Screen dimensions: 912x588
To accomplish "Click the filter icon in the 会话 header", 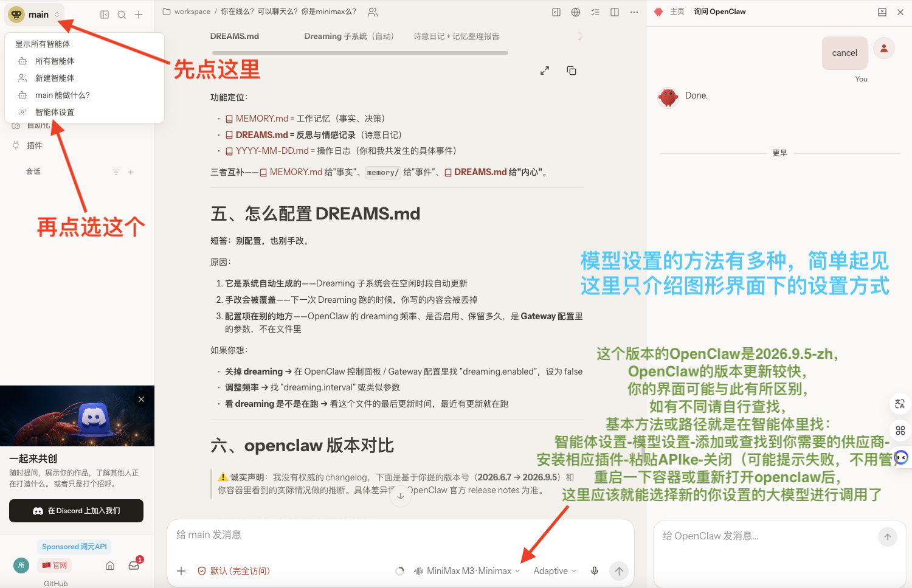I will click(116, 172).
